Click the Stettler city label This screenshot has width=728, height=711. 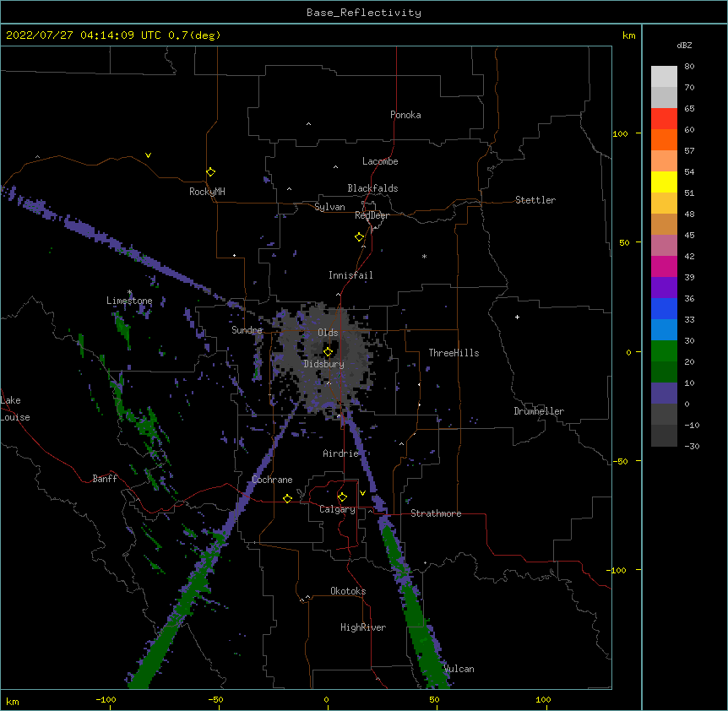535,200
